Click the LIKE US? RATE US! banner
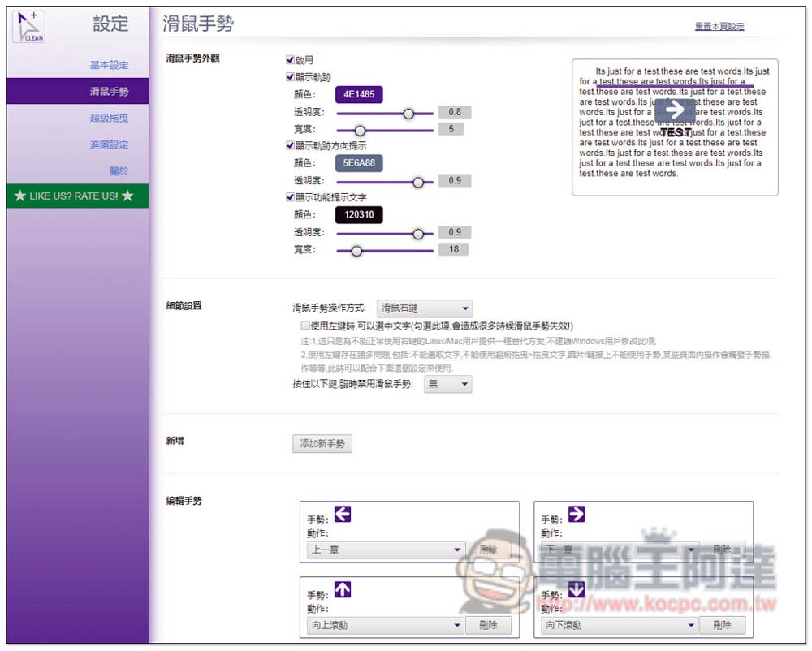Viewport: 812px width, 651px height. pyautogui.click(x=78, y=196)
